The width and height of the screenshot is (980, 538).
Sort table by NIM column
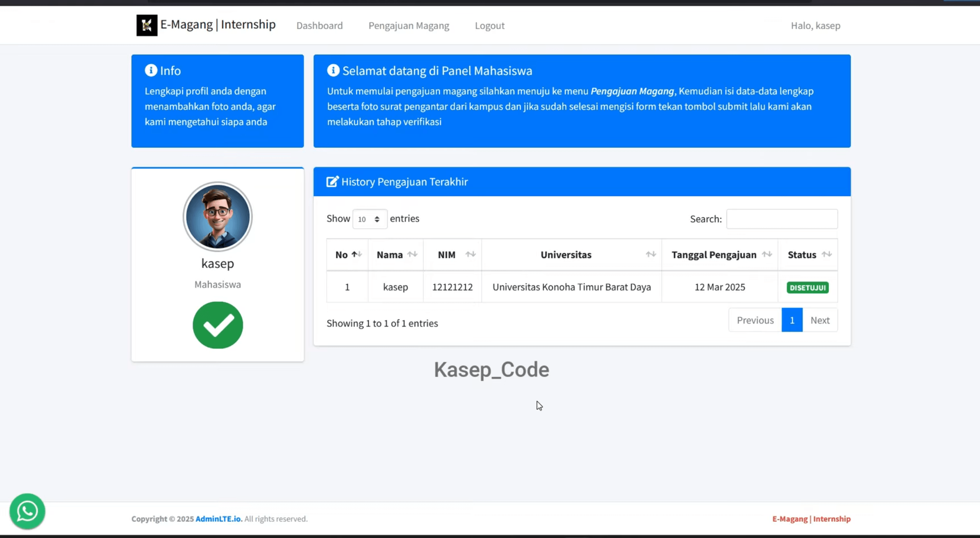tap(452, 255)
